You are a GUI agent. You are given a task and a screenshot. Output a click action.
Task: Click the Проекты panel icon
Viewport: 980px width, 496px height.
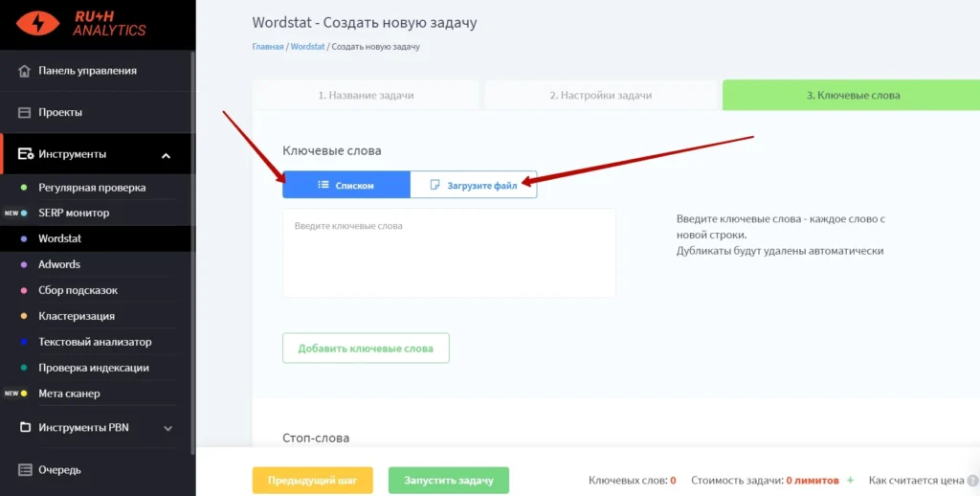(x=24, y=113)
